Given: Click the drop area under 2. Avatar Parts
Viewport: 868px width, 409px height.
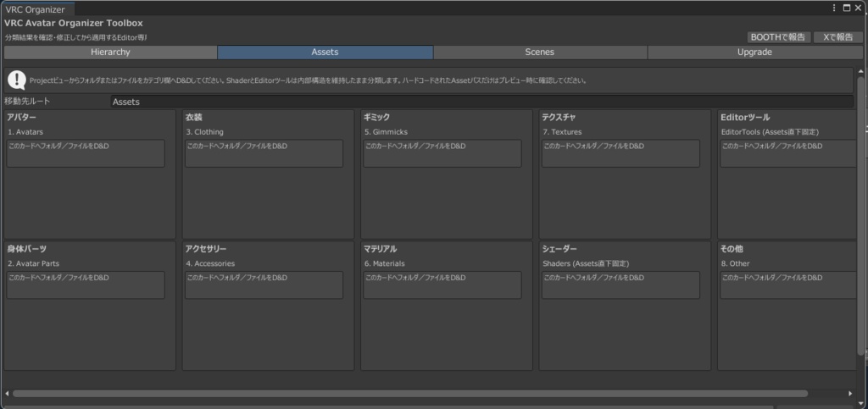Looking at the screenshot, I should click(x=86, y=285).
